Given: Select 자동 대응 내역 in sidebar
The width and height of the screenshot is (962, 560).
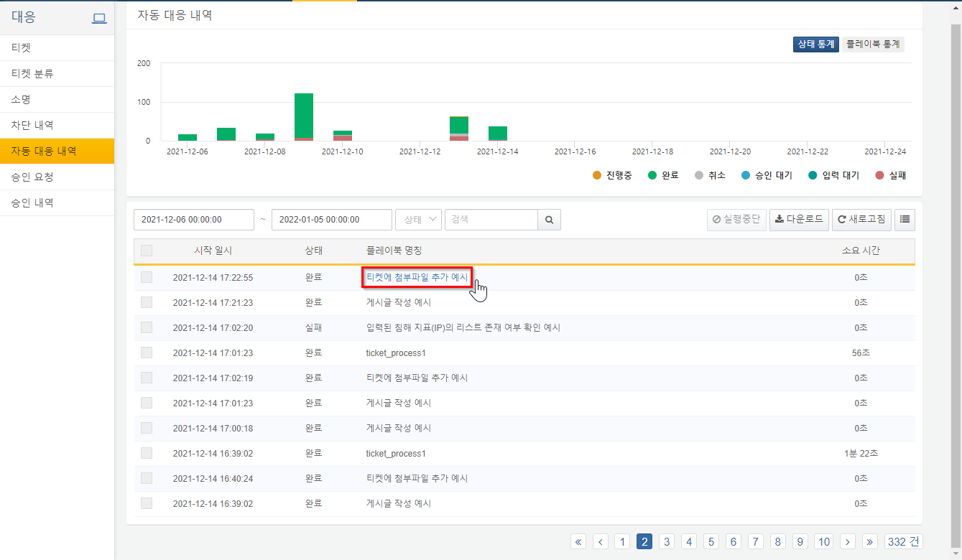Looking at the screenshot, I should click(57, 151).
